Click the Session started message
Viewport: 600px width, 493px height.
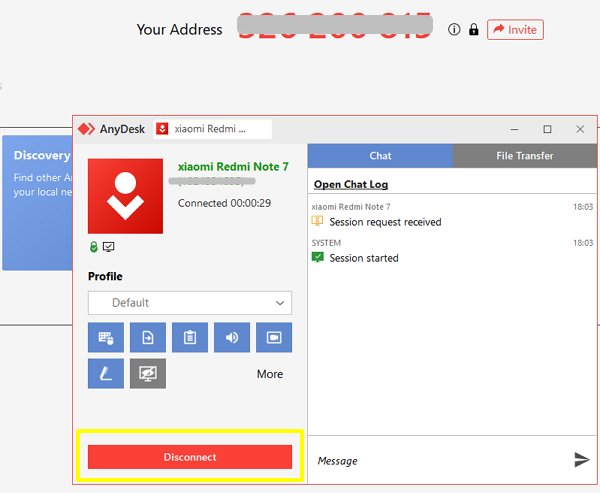click(x=364, y=258)
